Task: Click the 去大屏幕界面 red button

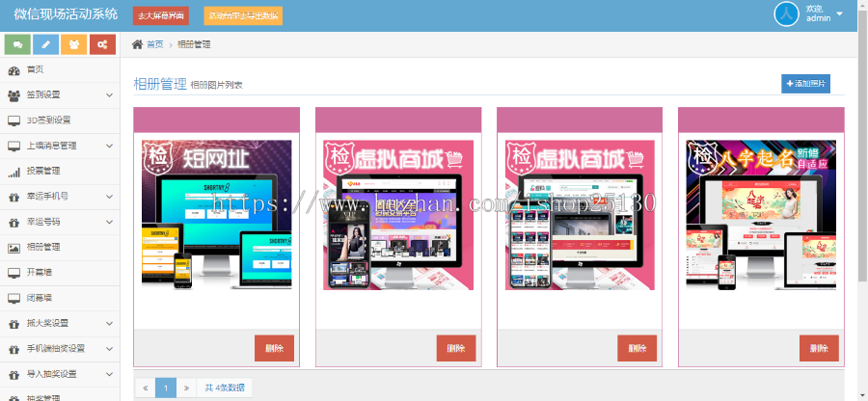Action: (x=161, y=15)
